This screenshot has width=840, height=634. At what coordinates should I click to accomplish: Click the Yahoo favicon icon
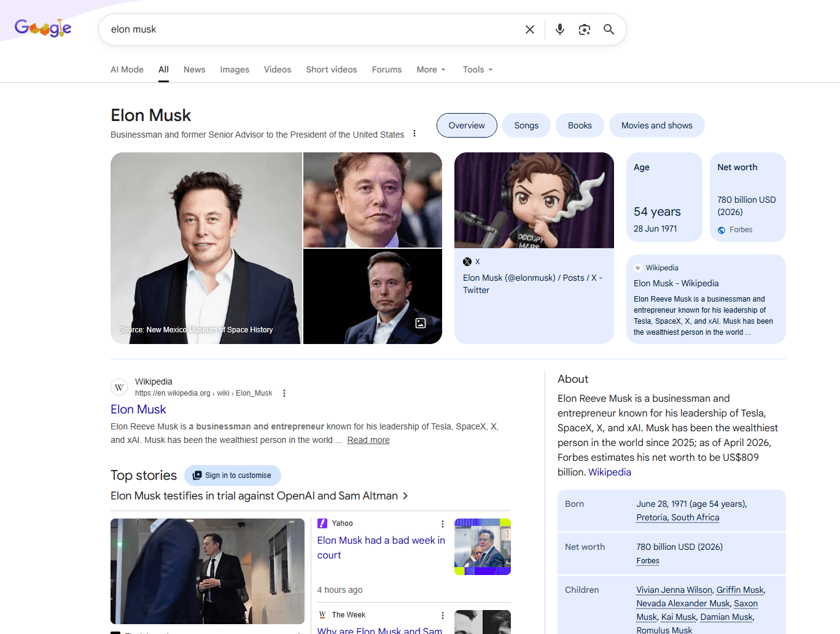point(322,523)
